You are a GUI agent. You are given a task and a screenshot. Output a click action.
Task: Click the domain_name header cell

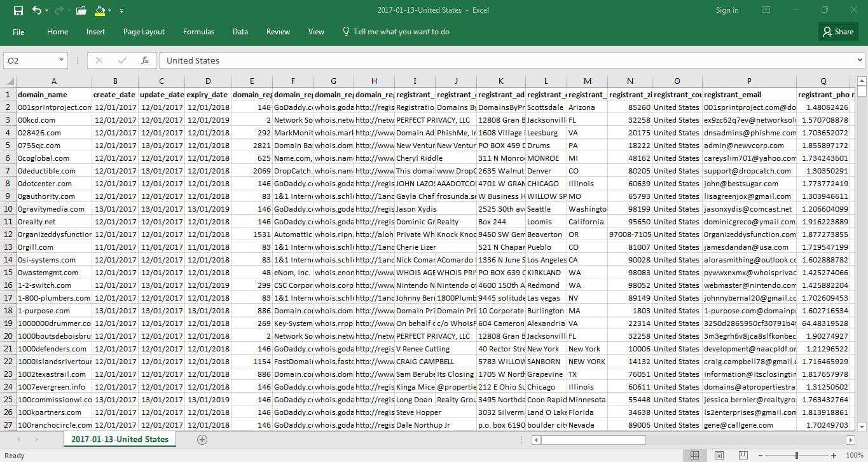pyautogui.click(x=54, y=95)
